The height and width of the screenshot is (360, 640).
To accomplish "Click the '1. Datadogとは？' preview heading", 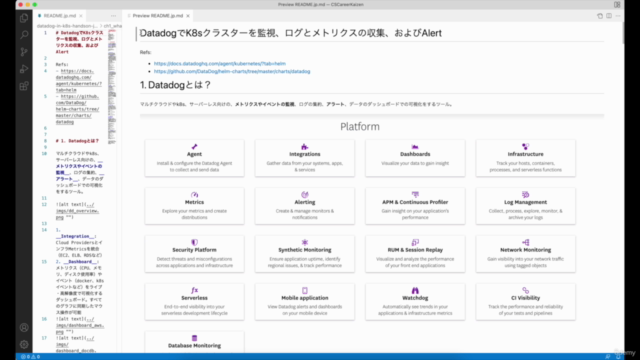I will point(176,85).
